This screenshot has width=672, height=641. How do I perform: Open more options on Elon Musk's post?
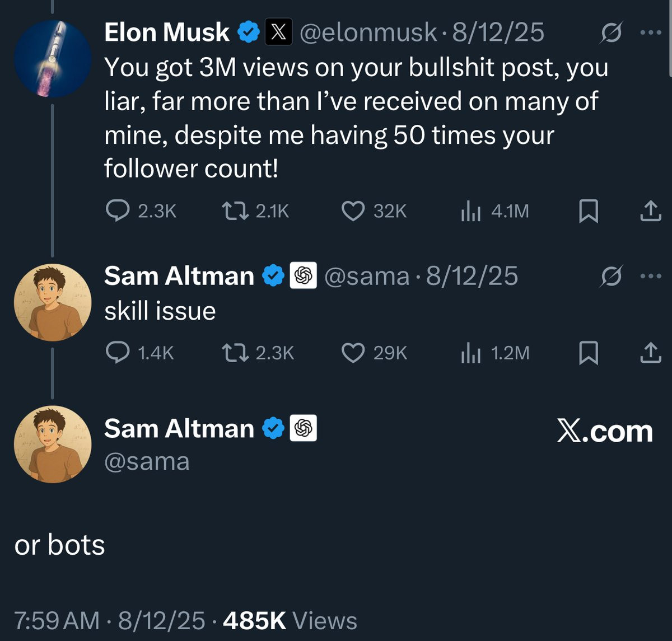[x=651, y=33]
